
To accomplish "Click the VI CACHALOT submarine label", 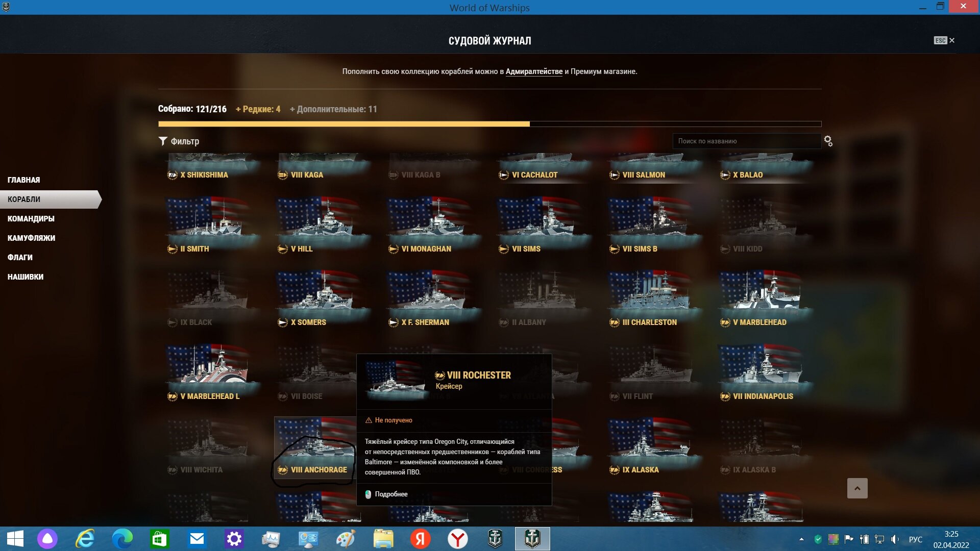I will [534, 175].
